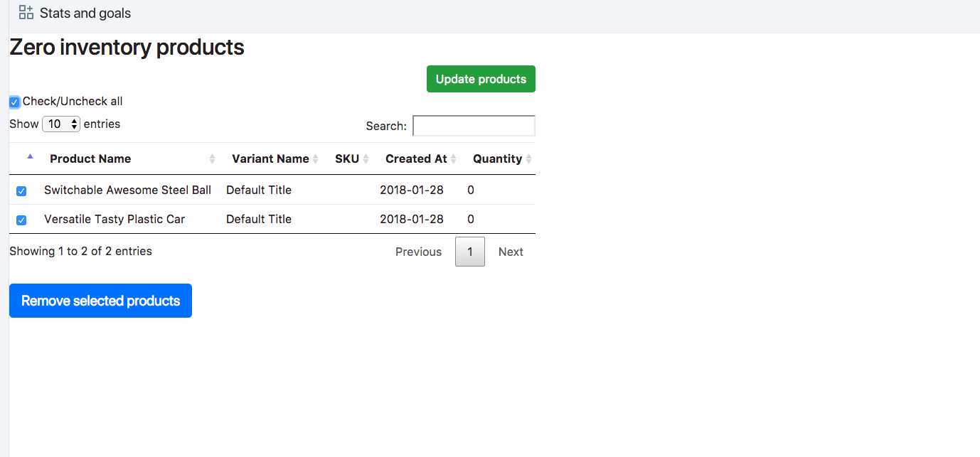Click the Previous pagination link

click(418, 252)
